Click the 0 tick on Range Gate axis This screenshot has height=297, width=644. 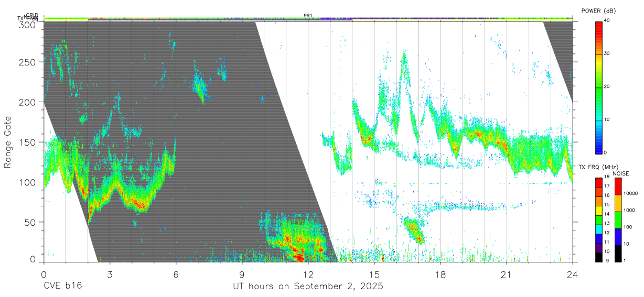click(33, 259)
